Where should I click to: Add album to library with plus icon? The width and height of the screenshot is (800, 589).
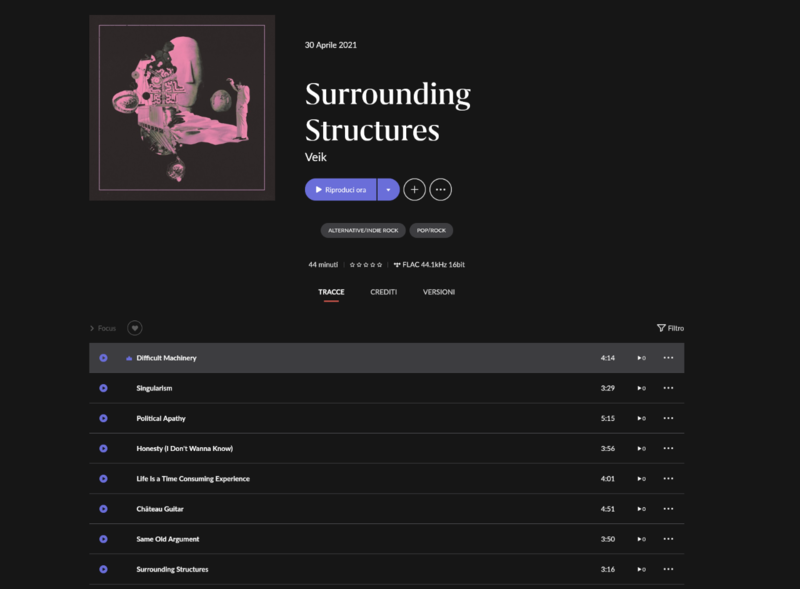(x=414, y=189)
